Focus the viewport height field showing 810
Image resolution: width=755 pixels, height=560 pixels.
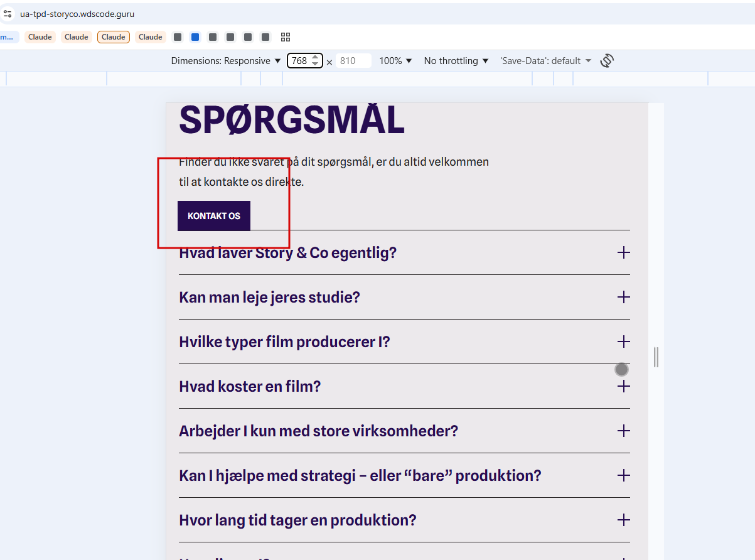[353, 61]
